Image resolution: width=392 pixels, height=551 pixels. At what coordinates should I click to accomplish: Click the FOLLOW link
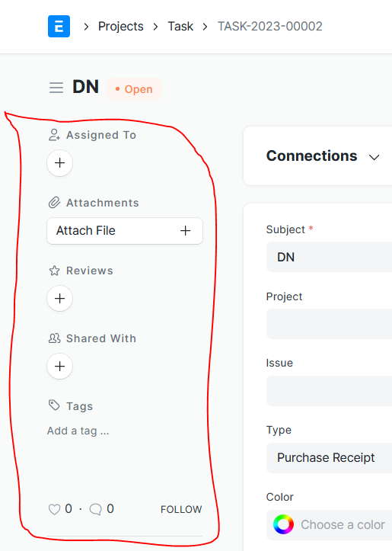(x=181, y=510)
